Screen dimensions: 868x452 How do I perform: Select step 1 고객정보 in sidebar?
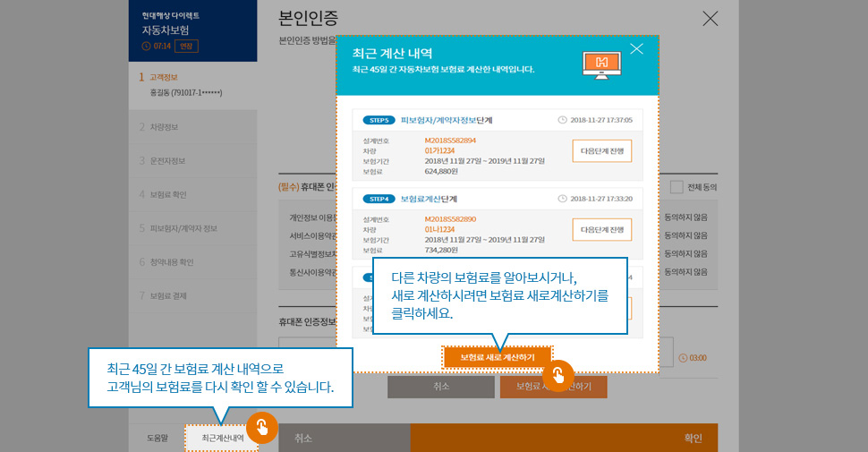pyautogui.click(x=192, y=85)
